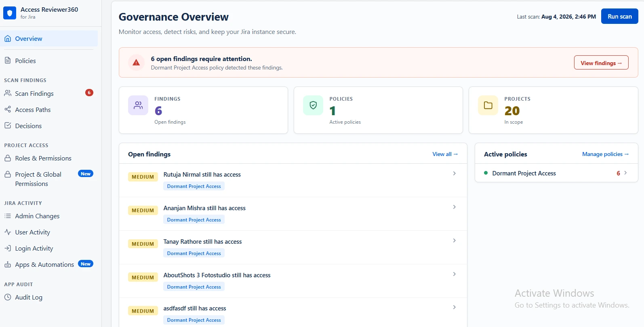Click the View findings button
Viewport: 644px width, 327px height.
[601, 63]
